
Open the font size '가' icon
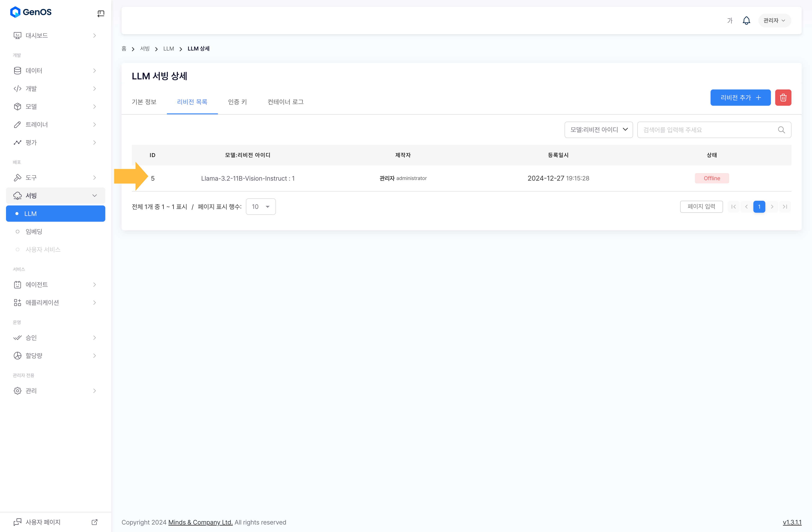click(x=729, y=21)
